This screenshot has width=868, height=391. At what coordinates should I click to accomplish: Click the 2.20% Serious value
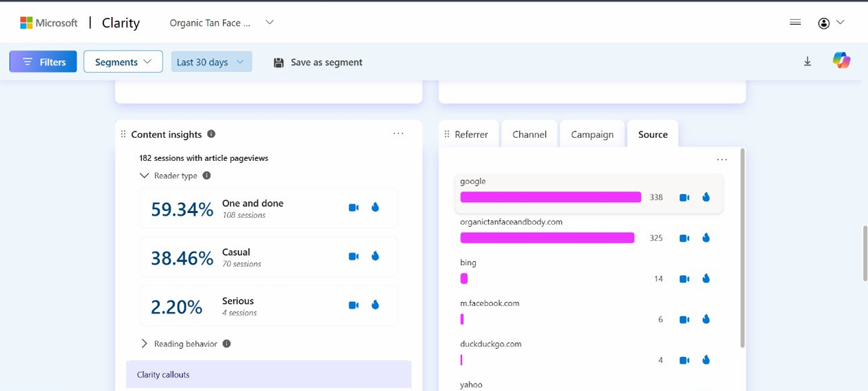point(176,307)
